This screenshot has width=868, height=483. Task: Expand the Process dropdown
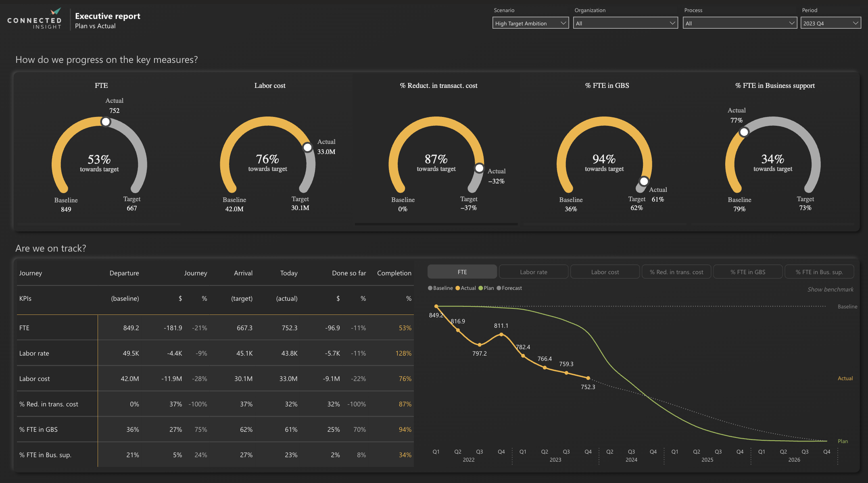pyautogui.click(x=740, y=23)
